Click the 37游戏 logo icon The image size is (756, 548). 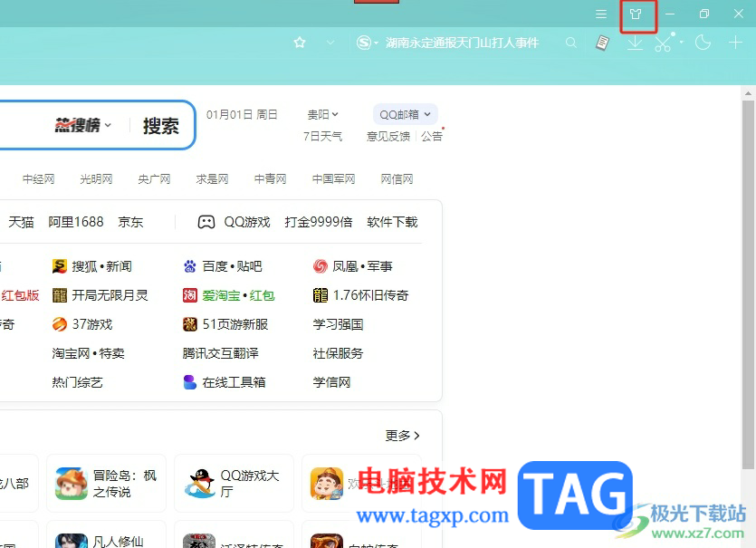pyautogui.click(x=60, y=324)
